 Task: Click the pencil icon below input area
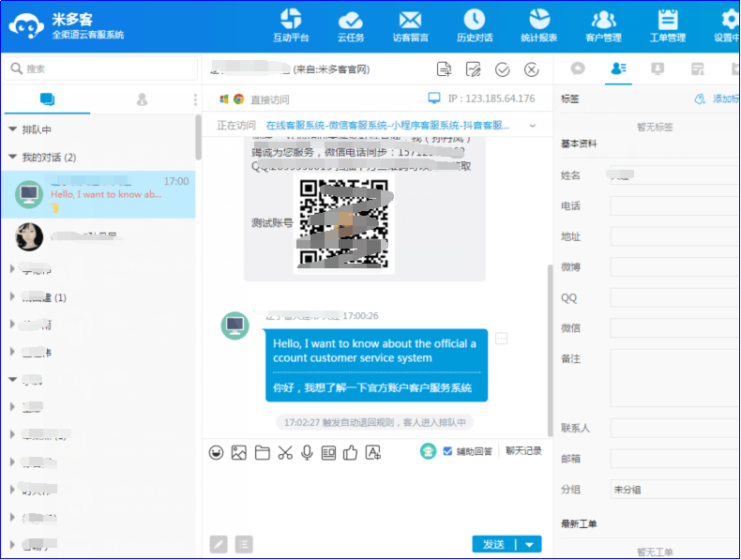[x=219, y=544]
